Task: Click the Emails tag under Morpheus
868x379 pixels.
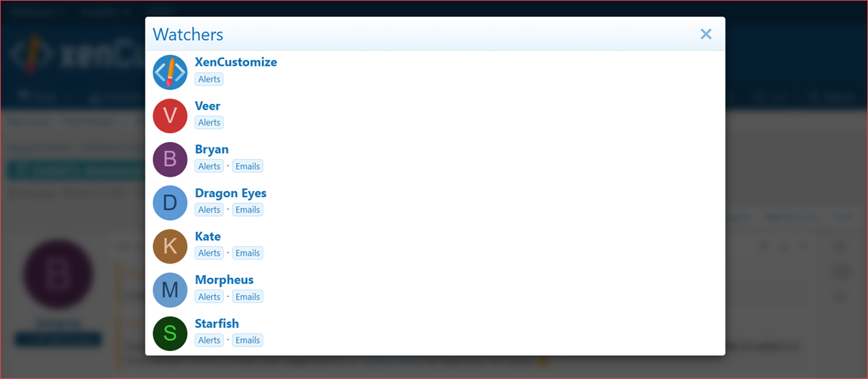Action: pos(248,297)
